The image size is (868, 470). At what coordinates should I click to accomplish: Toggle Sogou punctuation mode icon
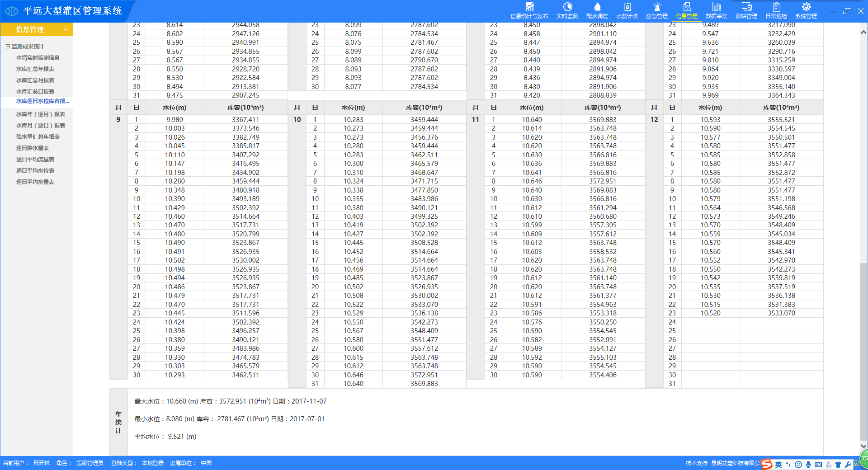788,465
